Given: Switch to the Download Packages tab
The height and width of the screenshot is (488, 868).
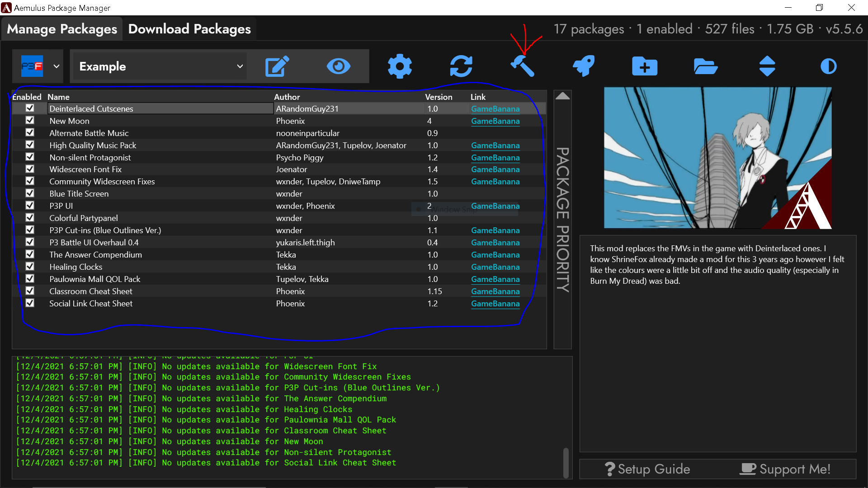Looking at the screenshot, I should pos(189,28).
